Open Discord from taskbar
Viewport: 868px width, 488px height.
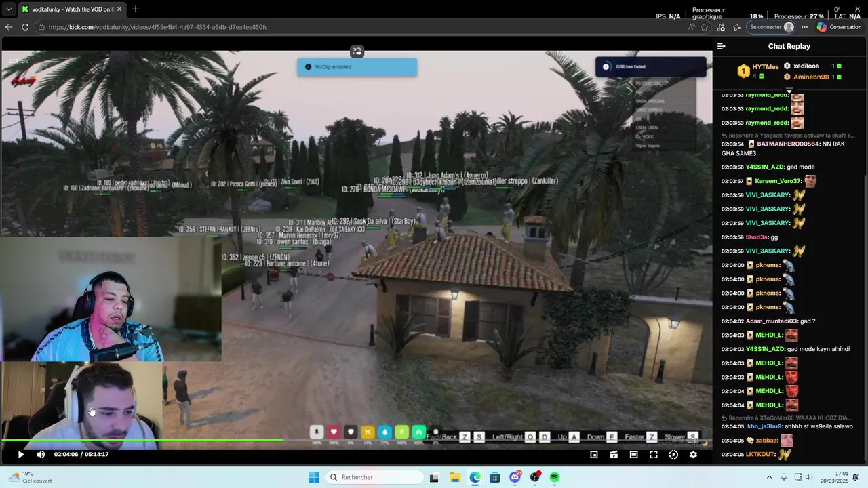coord(515,477)
